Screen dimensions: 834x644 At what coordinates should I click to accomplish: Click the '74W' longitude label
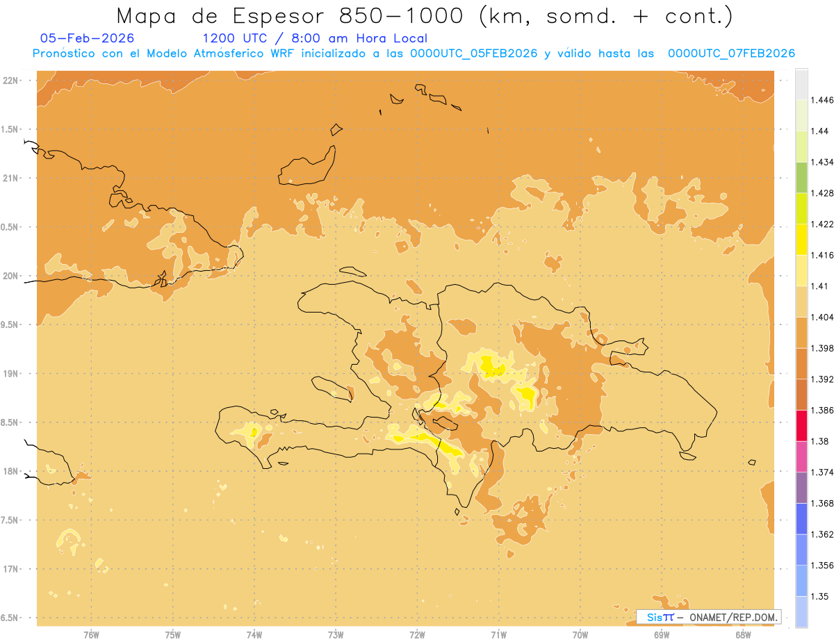click(254, 635)
